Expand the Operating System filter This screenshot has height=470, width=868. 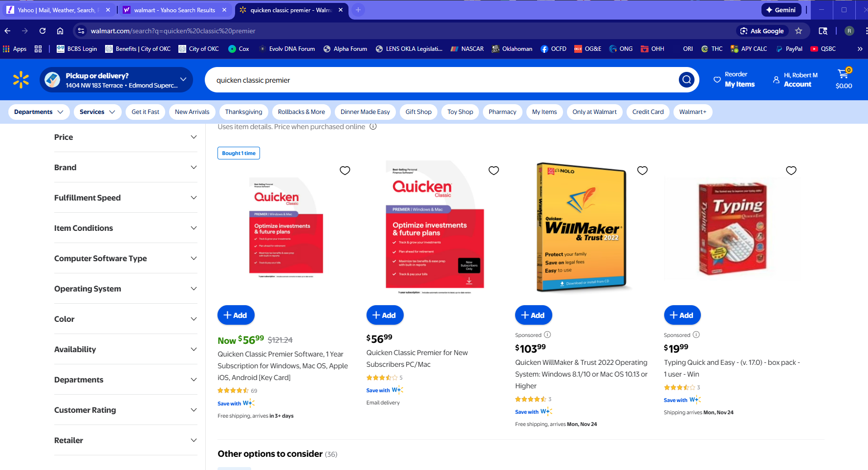click(x=126, y=289)
